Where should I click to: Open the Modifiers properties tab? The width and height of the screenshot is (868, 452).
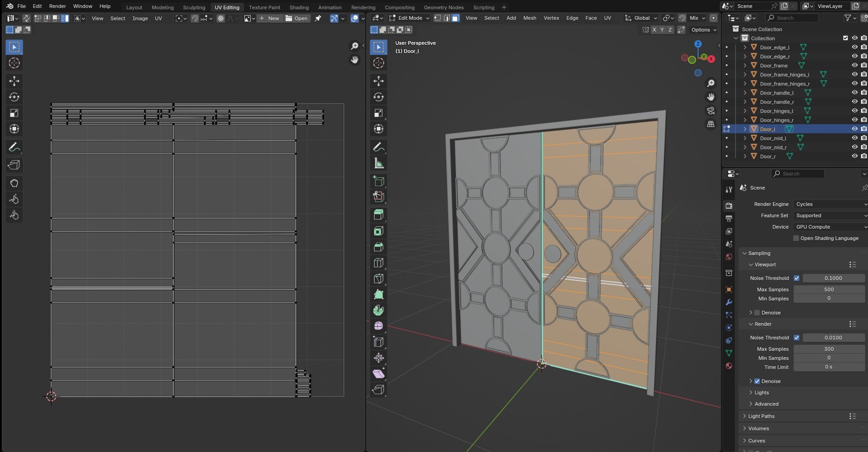point(729,302)
